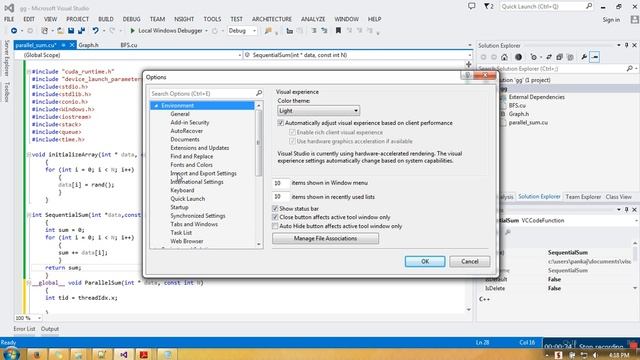Collapse the SequentialSum function outline

(29, 215)
